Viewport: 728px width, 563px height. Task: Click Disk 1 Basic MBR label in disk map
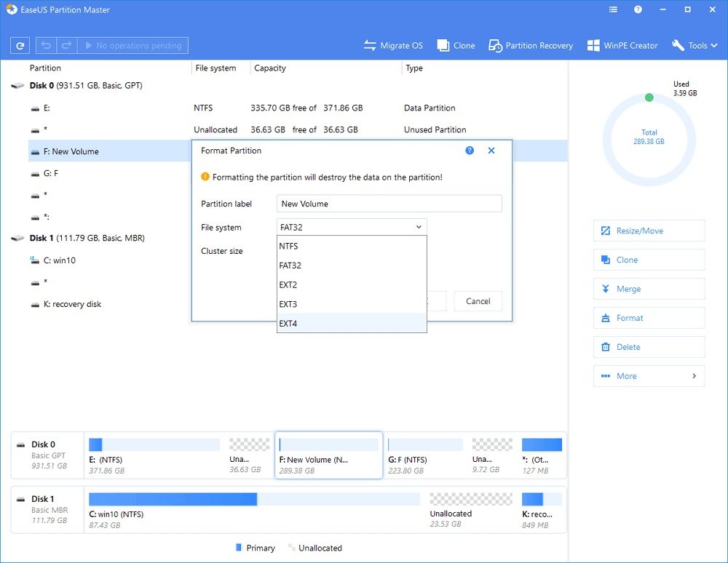point(47,510)
